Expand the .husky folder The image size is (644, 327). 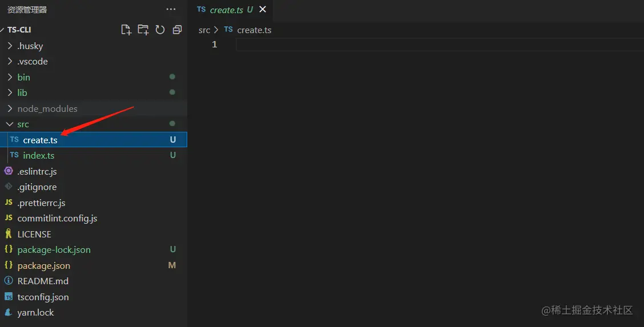(x=94, y=46)
